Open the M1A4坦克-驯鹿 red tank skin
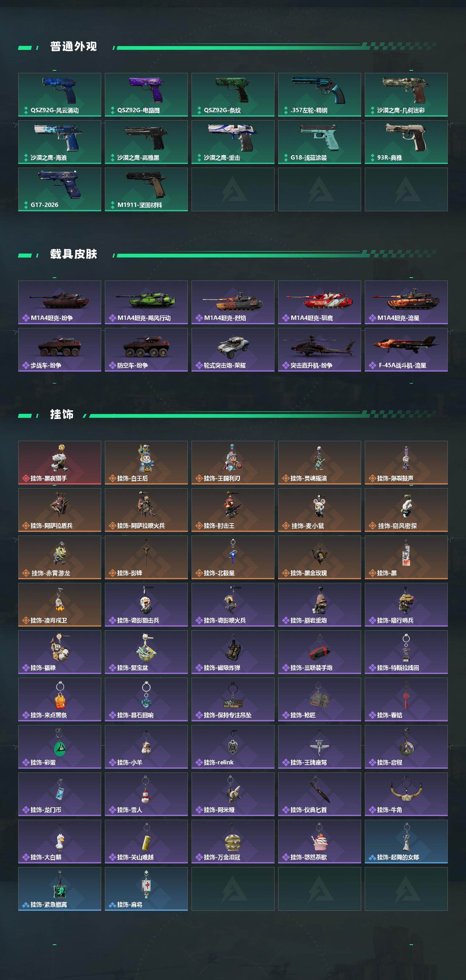The image size is (466, 980). [320, 302]
